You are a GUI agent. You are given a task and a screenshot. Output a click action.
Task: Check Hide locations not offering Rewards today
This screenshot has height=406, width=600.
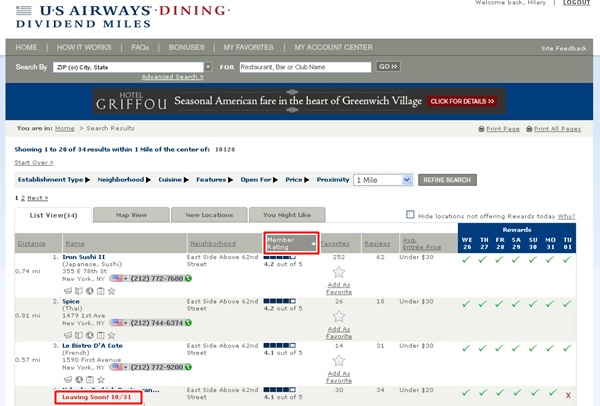(x=410, y=215)
